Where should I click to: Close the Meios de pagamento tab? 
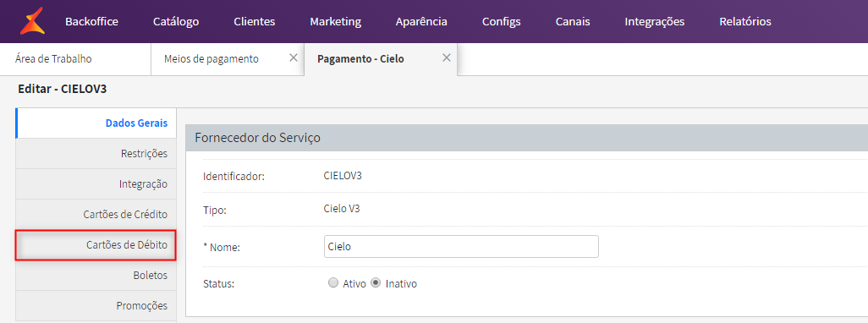294,58
